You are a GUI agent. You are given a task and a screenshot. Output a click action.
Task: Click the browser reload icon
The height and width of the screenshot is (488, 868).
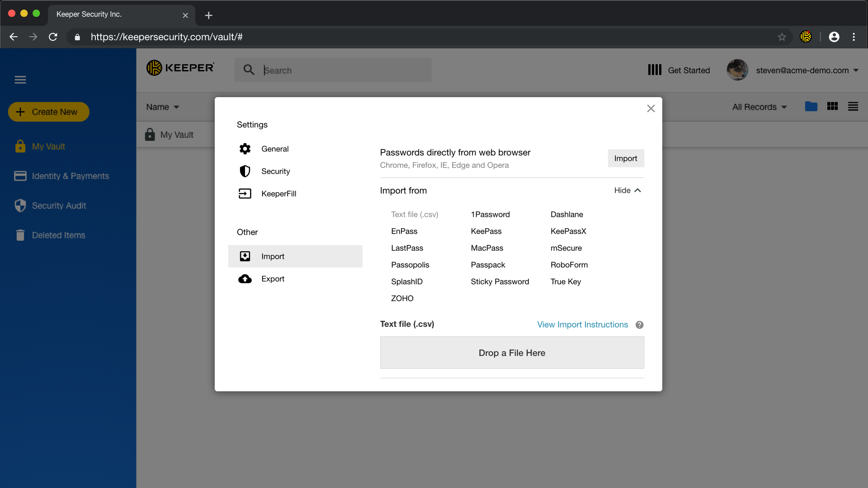tap(53, 37)
